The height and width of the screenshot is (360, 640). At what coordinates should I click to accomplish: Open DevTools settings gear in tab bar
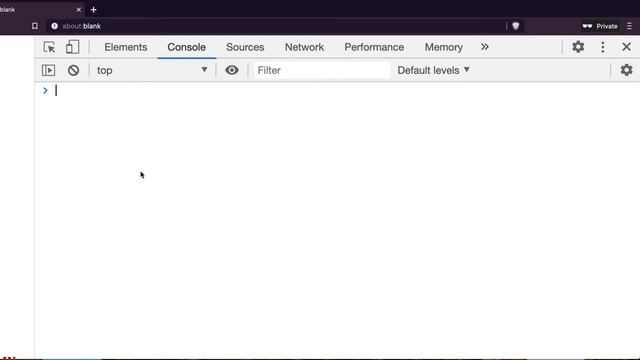click(578, 47)
